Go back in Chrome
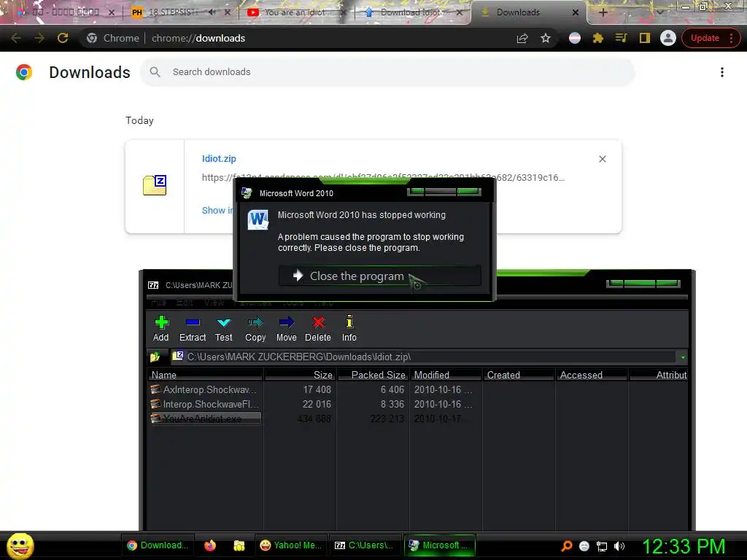This screenshot has width=747, height=560. 15,38
